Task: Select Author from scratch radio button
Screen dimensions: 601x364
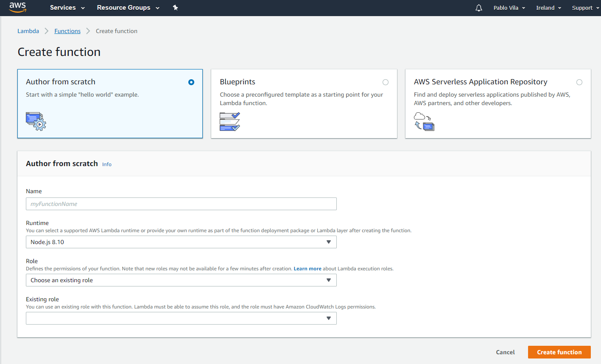Action: pos(191,82)
